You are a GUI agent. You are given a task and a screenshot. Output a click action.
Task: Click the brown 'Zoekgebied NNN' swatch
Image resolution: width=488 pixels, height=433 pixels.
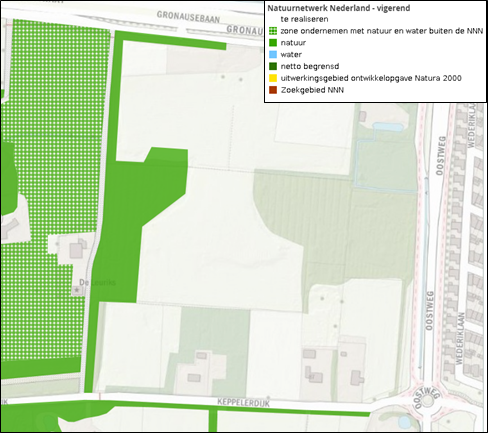(273, 90)
